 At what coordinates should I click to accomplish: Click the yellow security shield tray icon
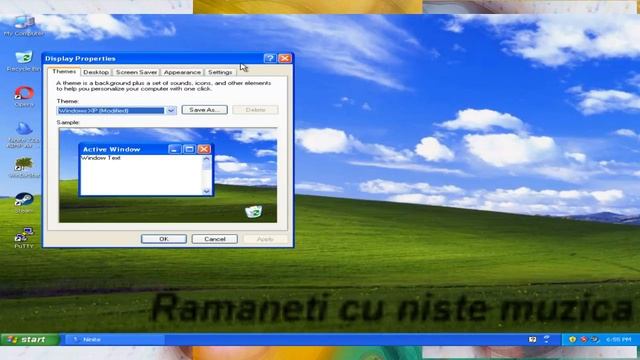coord(572,339)
